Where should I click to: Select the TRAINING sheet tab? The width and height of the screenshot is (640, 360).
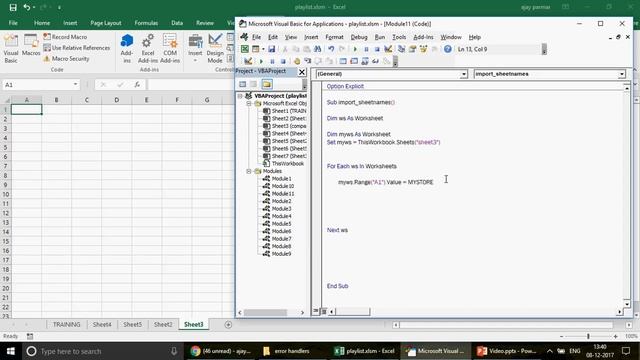[x=67, y=324]
